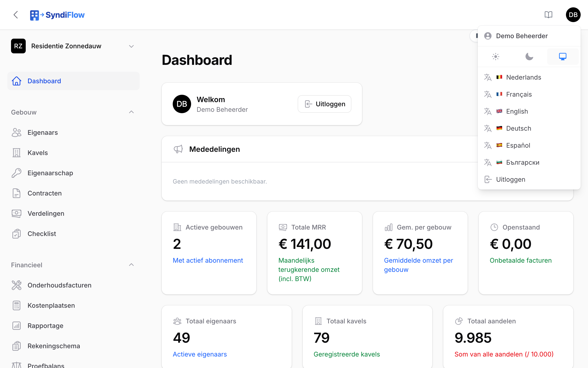Click the clipboard icon next to Rekeningschema
Screen dimensions: 588x368
(x=17, y=346)
